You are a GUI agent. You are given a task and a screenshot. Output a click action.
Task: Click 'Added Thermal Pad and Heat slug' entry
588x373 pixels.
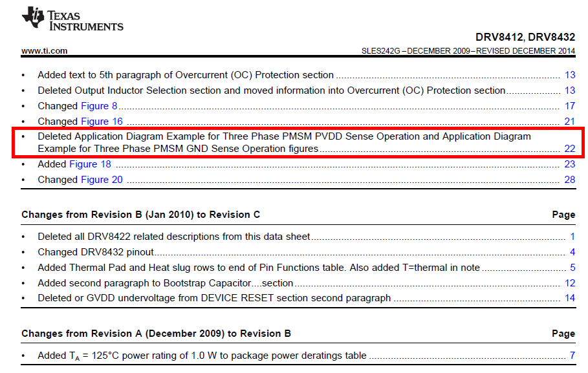click(259, 268)
